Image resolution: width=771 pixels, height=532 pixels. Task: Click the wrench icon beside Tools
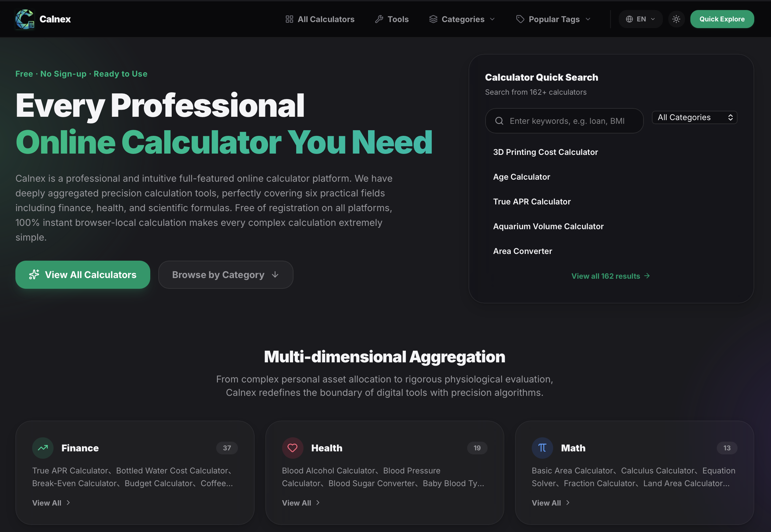point(379,19)
